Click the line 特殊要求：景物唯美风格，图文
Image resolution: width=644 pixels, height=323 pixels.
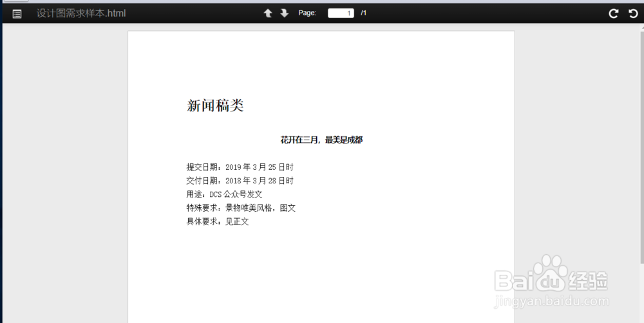point(241,208)
